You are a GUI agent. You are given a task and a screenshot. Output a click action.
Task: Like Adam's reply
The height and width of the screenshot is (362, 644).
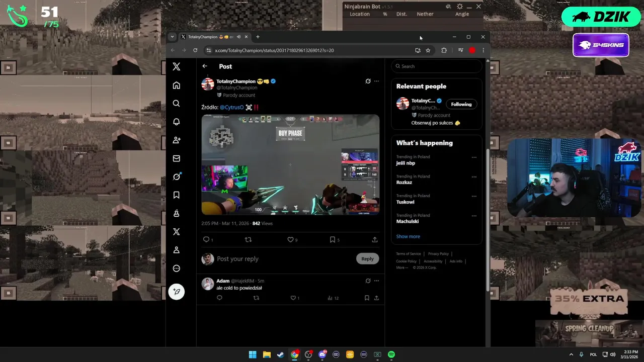pyautogui.click(x=293, y=298)
